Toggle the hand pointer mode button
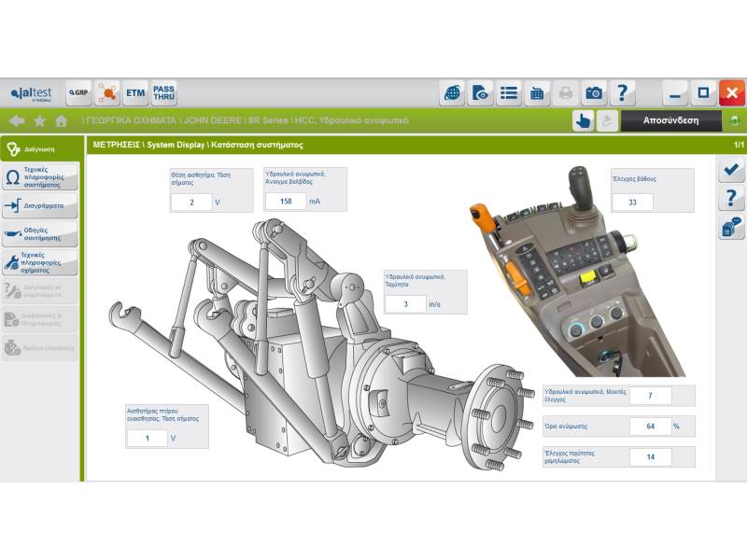The image size is (747, 560). [x=583, y=120]
